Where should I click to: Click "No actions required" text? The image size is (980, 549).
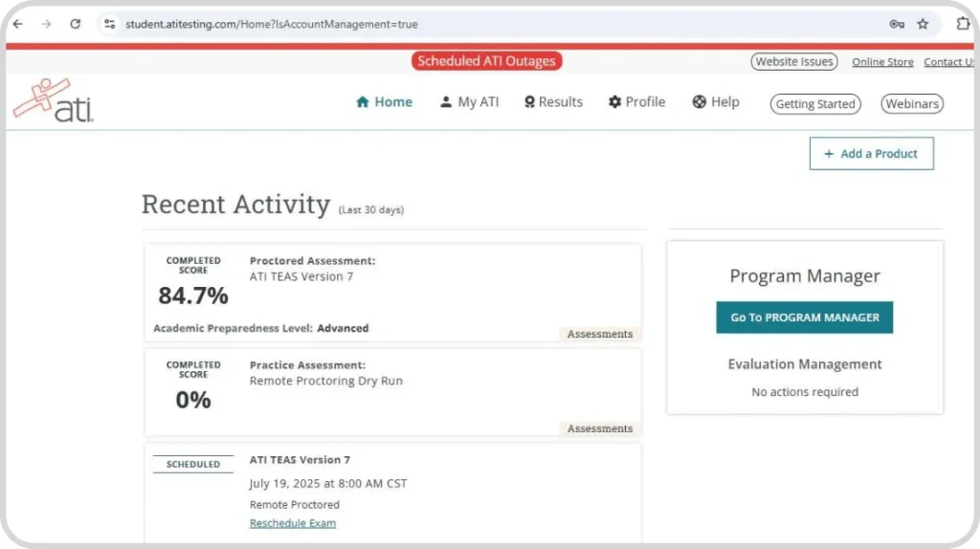coord(805,391)
